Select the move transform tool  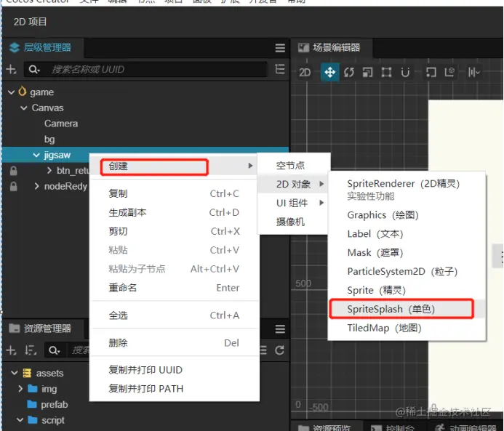(329, 72)
